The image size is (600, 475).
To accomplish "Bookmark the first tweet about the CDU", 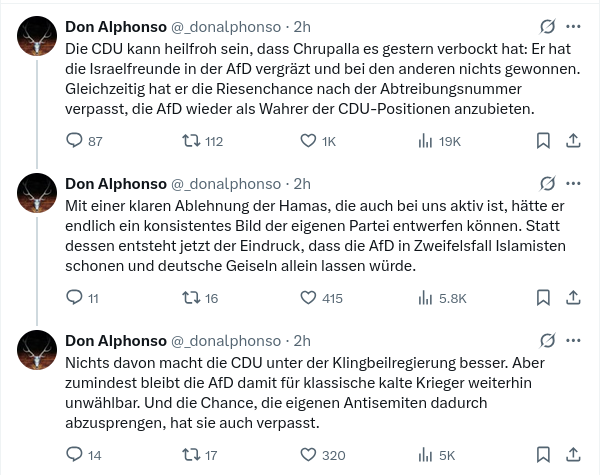I will click(543, 141).
